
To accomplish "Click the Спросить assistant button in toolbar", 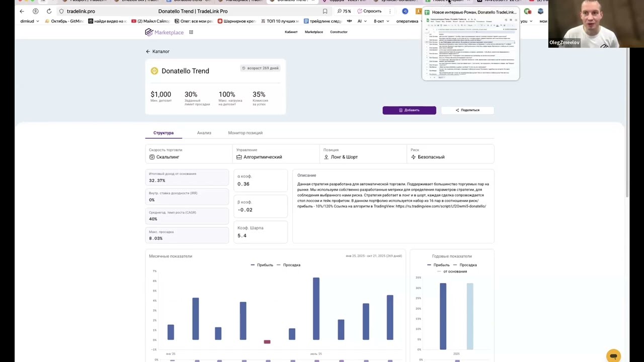I will [370, 11].
